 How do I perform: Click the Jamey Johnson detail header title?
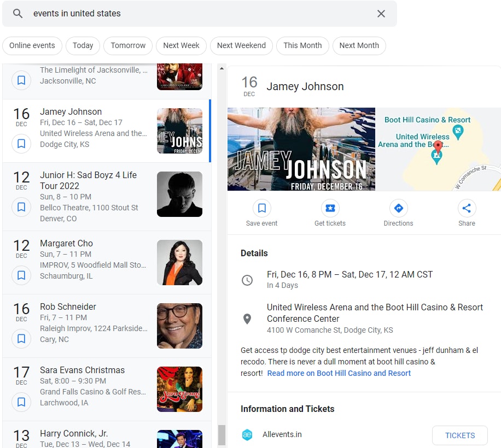305,86
